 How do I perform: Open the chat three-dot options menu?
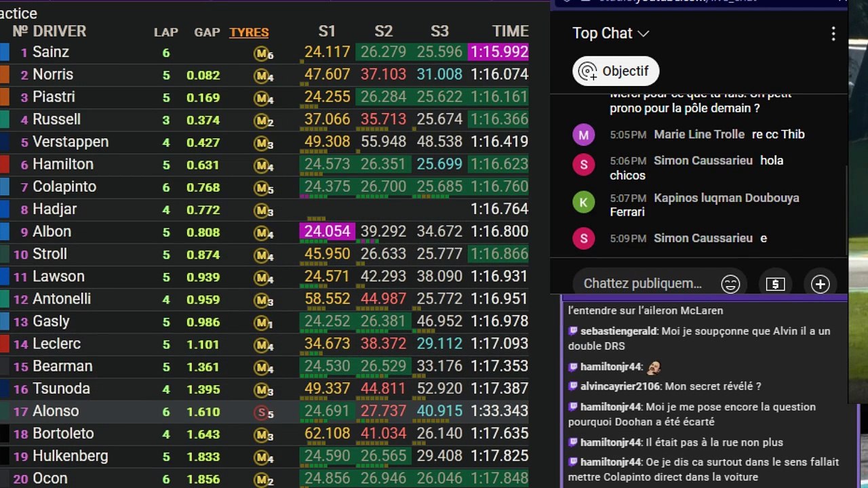(833, 33)
